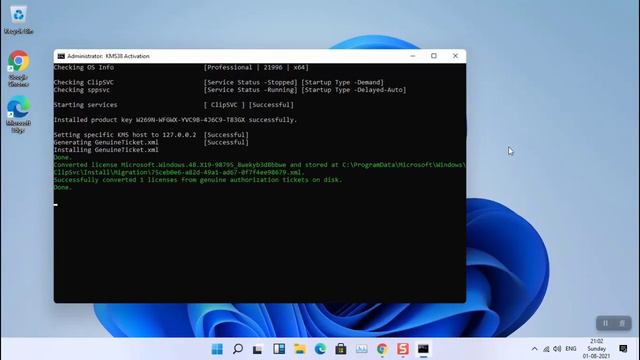Minimize the KMS38 Activation window
The height and width of the screenshot is (360, 640).
[x=413, y=56]
